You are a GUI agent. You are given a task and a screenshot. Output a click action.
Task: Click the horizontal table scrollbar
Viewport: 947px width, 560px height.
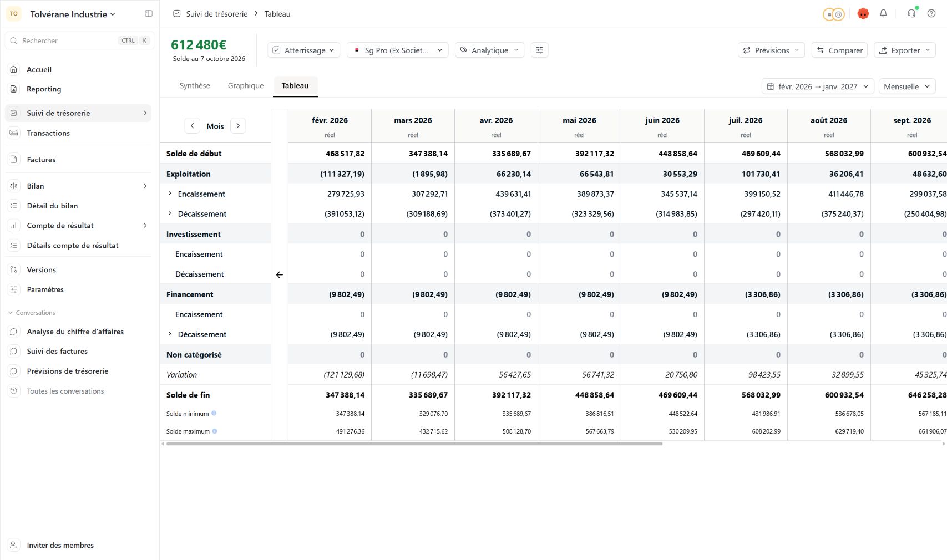pos(414,444)
